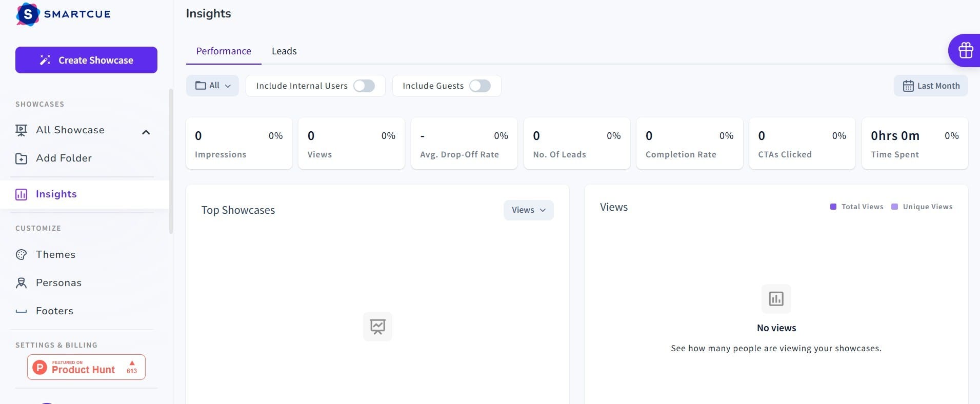The image size is (980, 404).
Task: Click the SmartCue logo icon
Action: point(28,14)
